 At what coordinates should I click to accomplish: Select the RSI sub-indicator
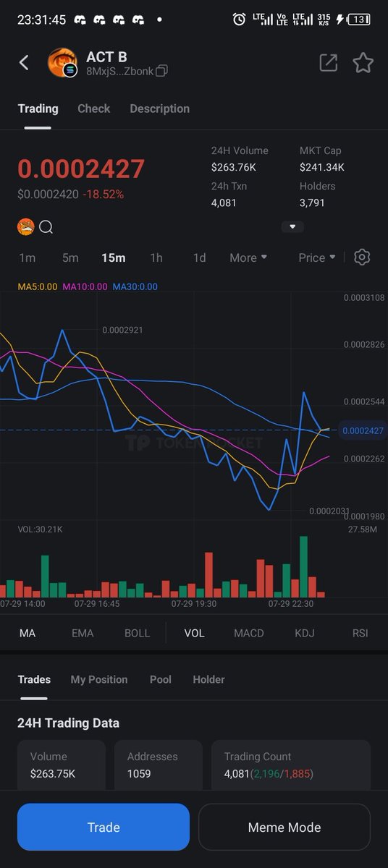[x=360, y=633]
